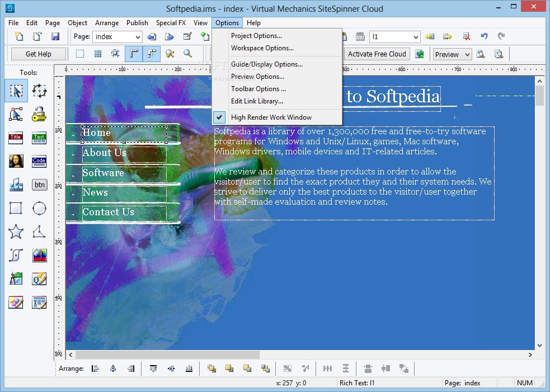Toggle object outline borders button
This screenshot has height=392, width=550.
[x=80, y=54]
